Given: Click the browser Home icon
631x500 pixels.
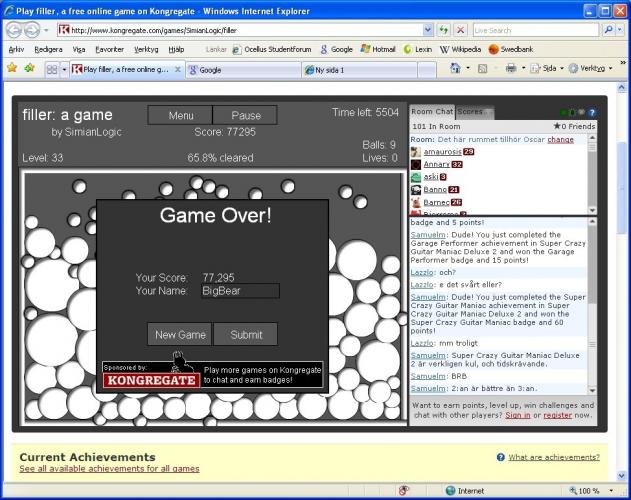Looking at the screenshot, I should (x=455, y=69).
